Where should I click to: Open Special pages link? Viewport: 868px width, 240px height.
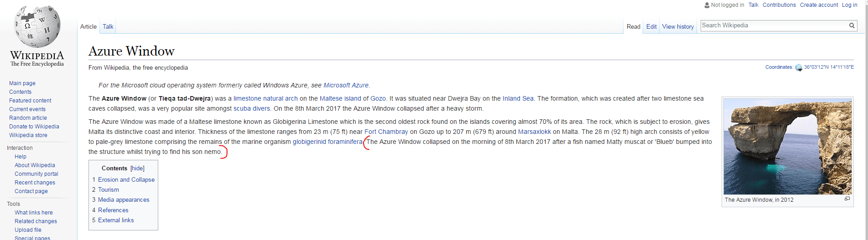point(32,238)
